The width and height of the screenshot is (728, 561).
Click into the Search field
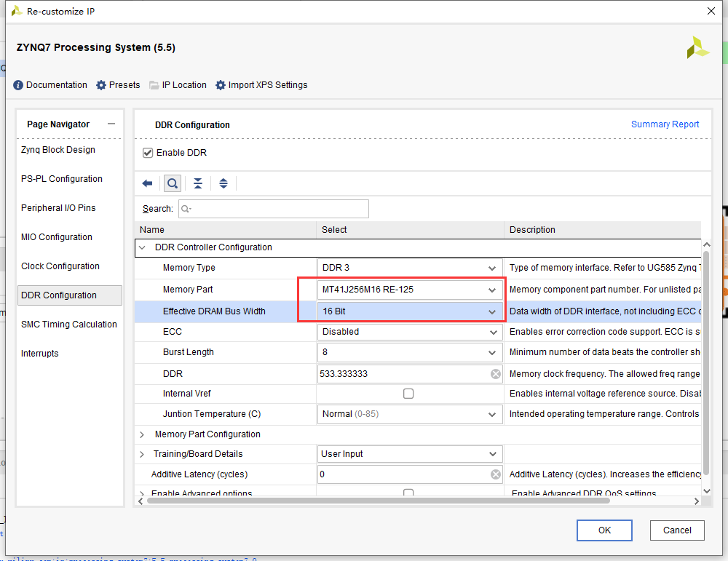274,209
